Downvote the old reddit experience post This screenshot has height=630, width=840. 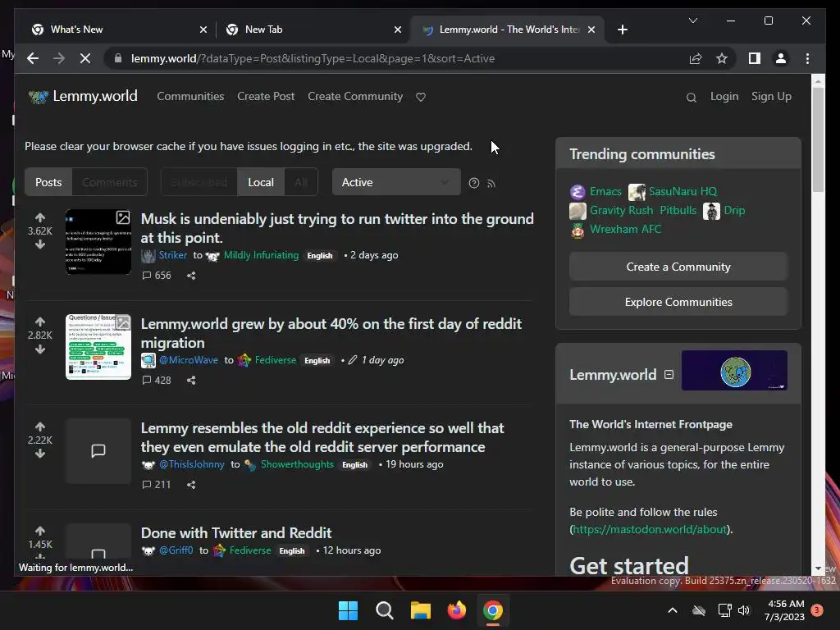40,454
